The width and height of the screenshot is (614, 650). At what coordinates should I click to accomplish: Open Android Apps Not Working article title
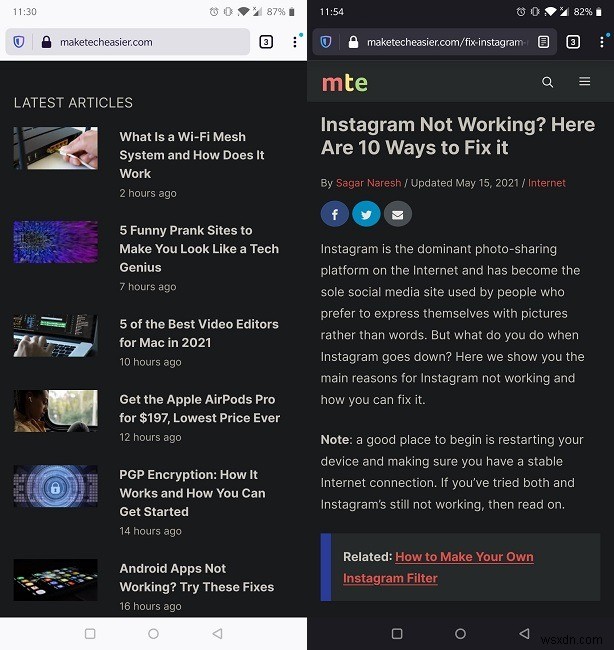197,577
